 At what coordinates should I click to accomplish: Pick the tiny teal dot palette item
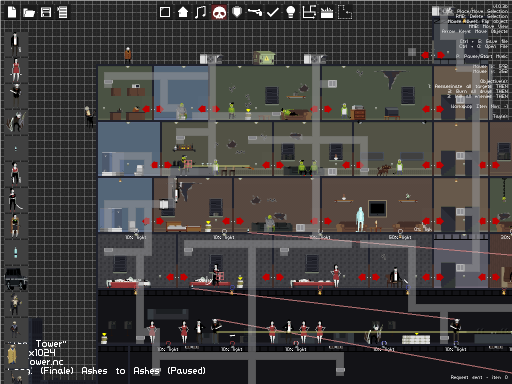(x=16, y=148)
